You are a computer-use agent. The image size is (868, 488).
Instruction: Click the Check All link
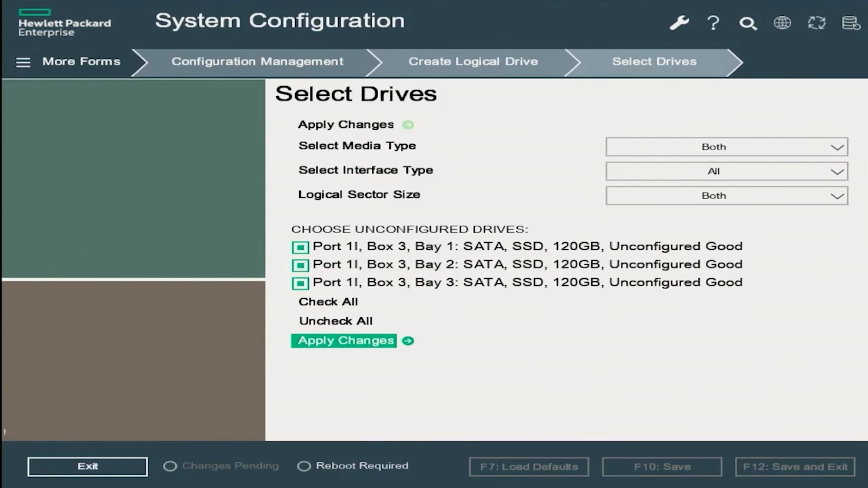pos(328,302)
